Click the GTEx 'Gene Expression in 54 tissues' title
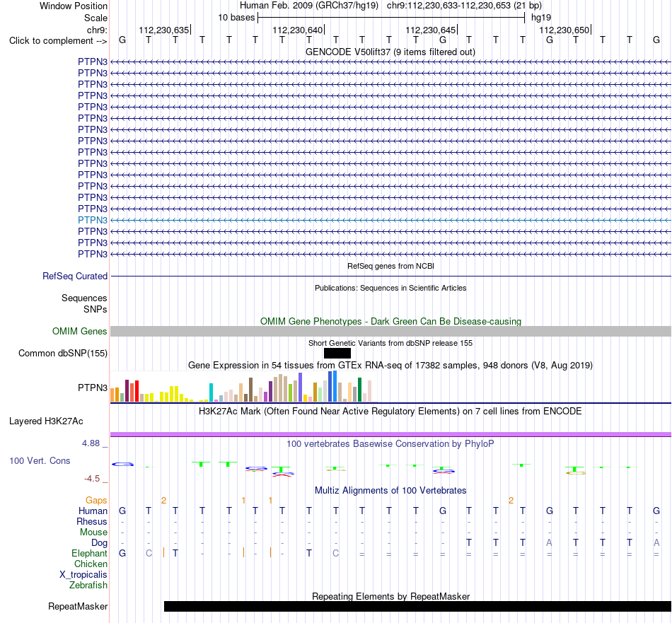 click(x=390, y=366)
